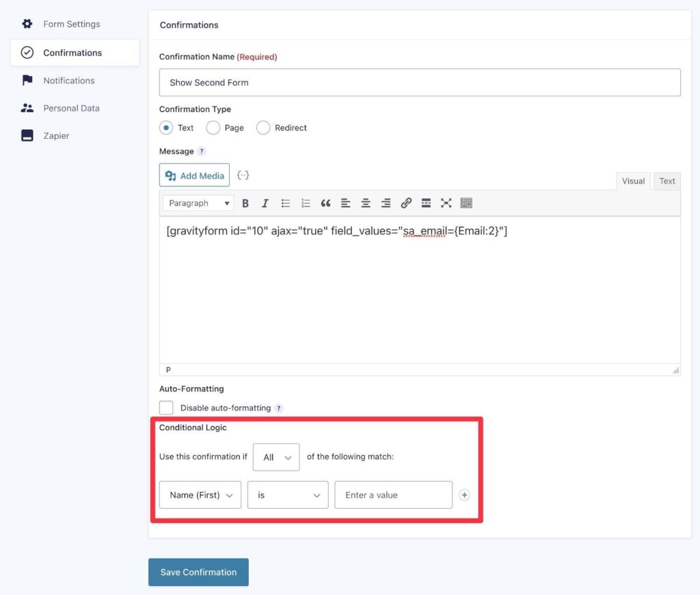Image resolution: width=700 pixels, height=595 pixels.
Task: Toggle bold formatting in the message editor
Action: pyautogui.click(x=245, y=202)
